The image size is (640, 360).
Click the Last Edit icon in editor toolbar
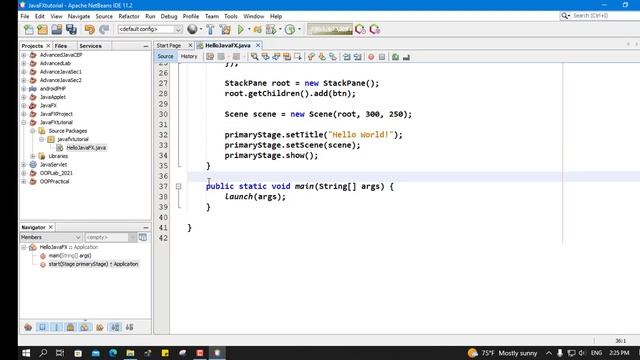[x=210, y=57]
